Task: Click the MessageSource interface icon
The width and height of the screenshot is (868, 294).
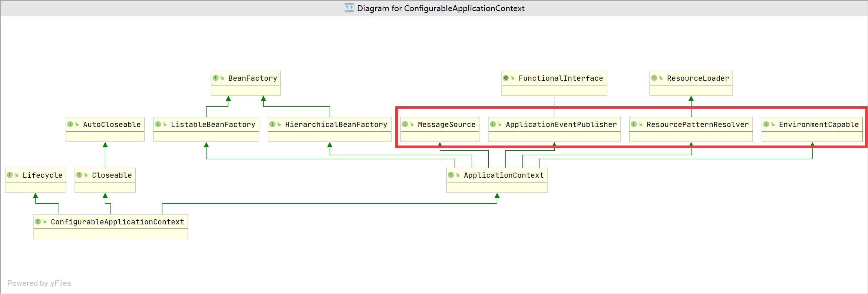Action: (405, 124)
